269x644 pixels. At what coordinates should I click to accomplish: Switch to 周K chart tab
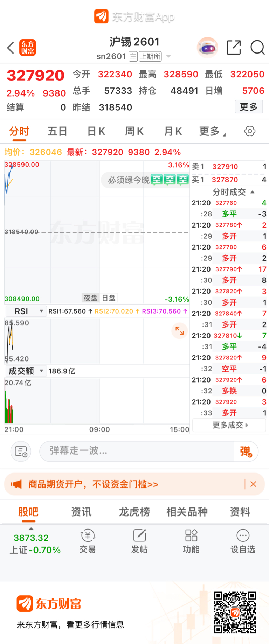(x=134, y=131)
